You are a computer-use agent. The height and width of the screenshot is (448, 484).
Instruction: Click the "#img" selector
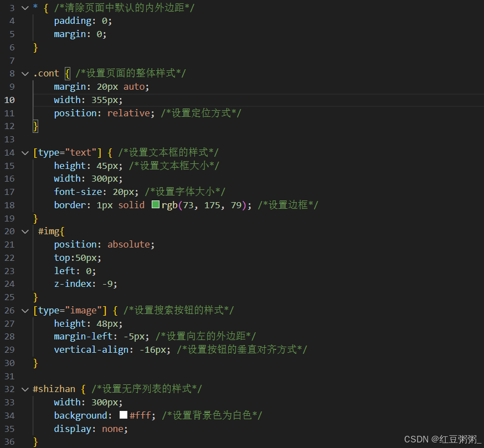[49, 231]
